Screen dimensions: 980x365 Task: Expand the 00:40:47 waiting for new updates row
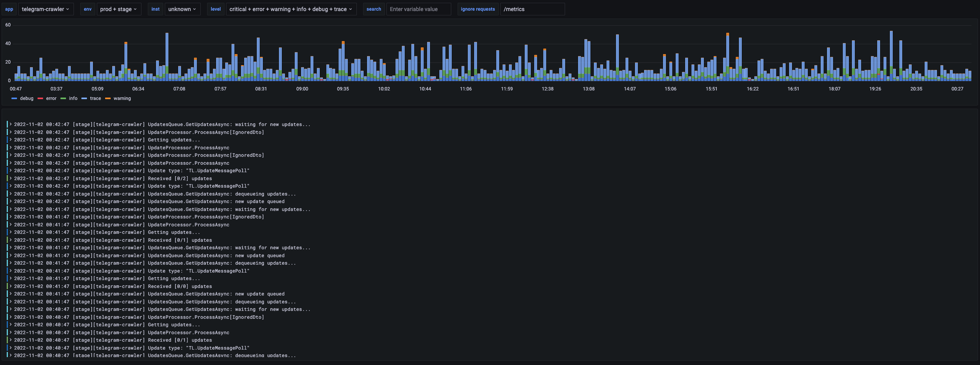(x=11, y=309)
